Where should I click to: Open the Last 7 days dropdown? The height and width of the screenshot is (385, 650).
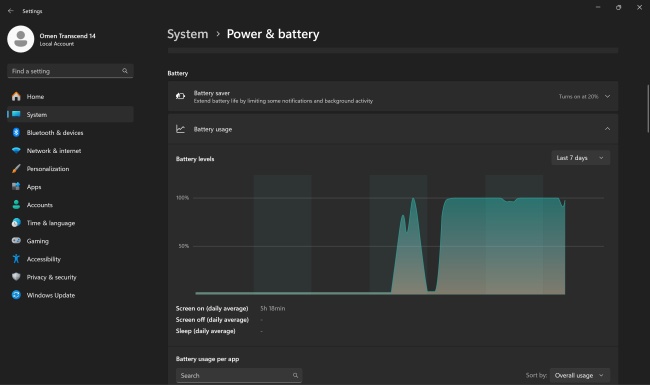click(580, 158)
